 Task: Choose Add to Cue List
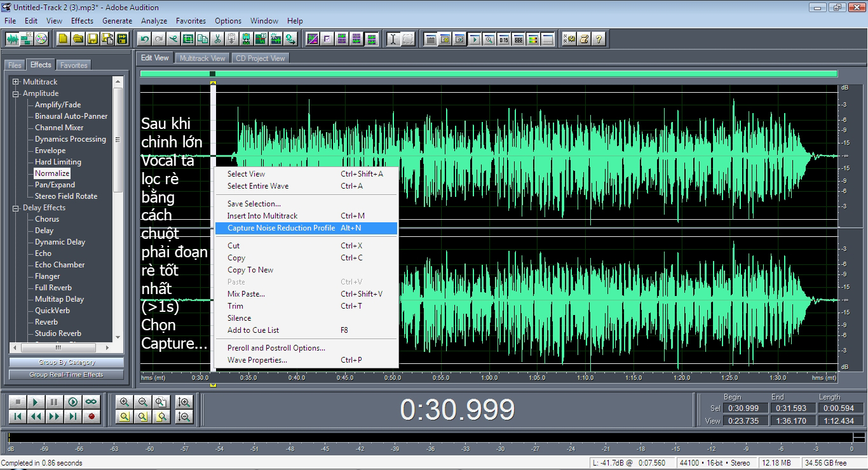pos(305,330)
